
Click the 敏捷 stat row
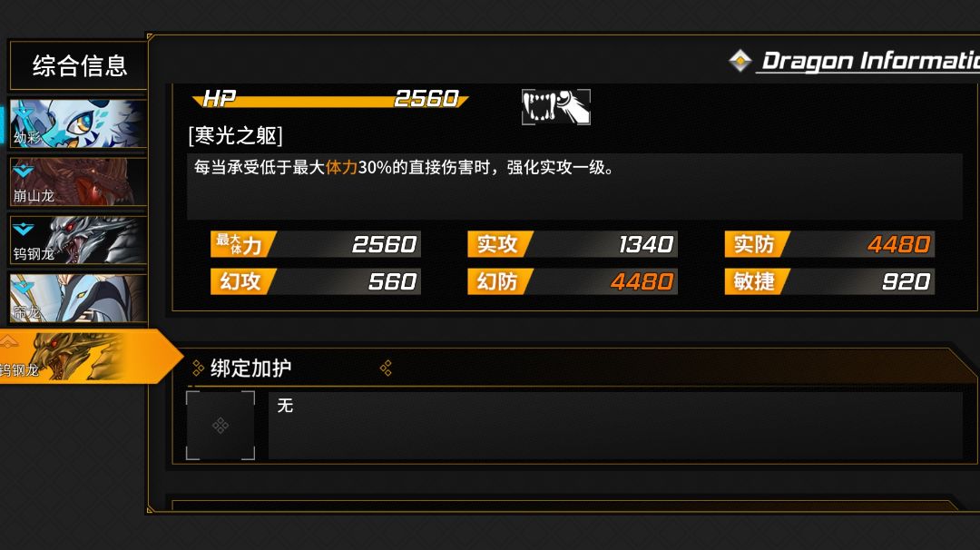[x=829, y=281]
